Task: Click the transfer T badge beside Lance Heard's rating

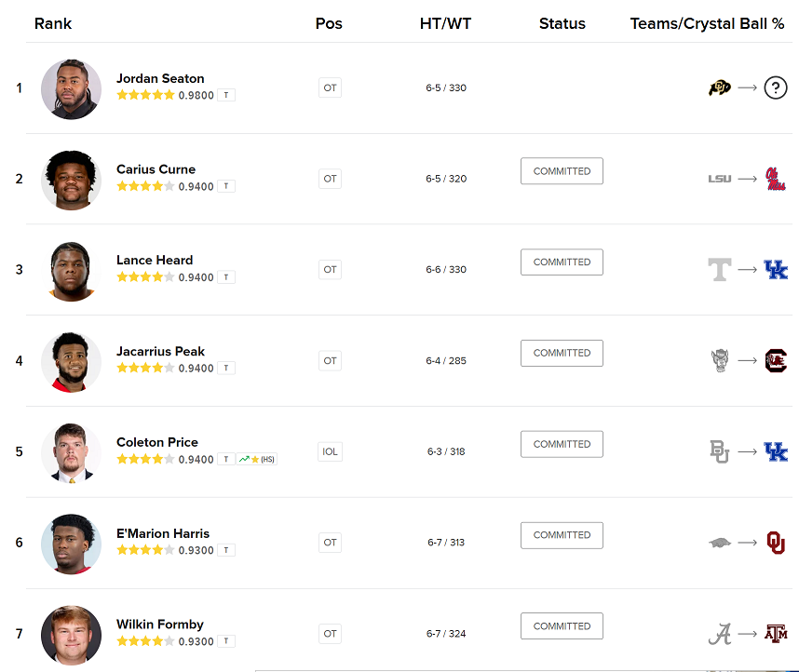Action: pos(226,277)
